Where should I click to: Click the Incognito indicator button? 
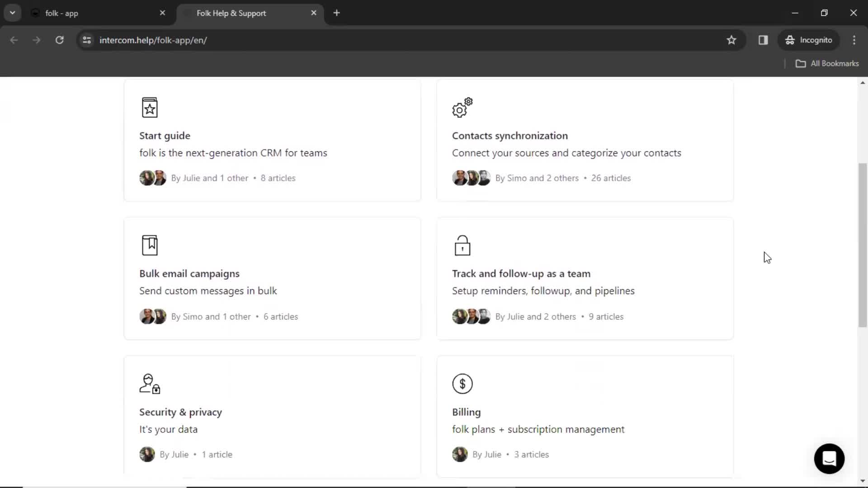[x=808, y=40]
